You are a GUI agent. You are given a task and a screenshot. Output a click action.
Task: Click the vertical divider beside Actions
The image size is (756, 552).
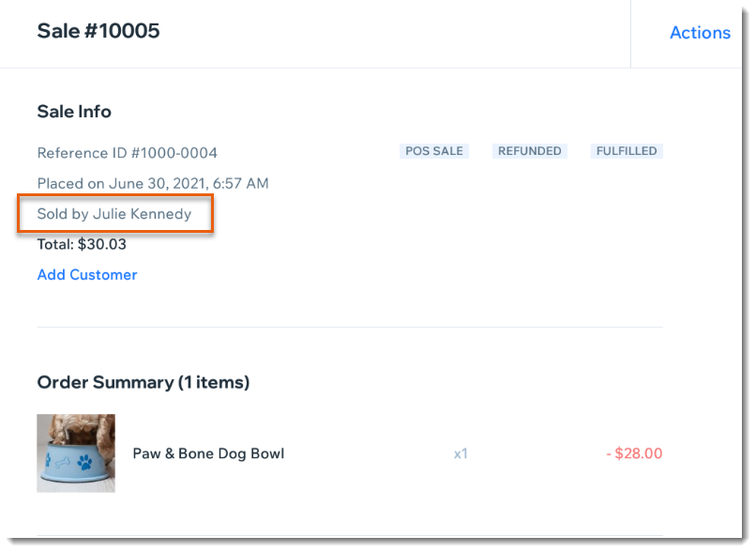point(630,34)
